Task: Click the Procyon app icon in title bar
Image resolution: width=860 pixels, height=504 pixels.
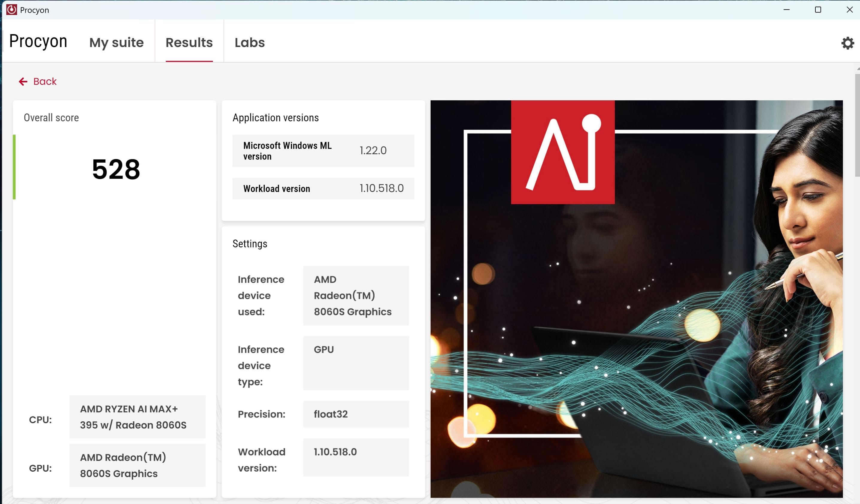Action: click(x=12, y=10)
